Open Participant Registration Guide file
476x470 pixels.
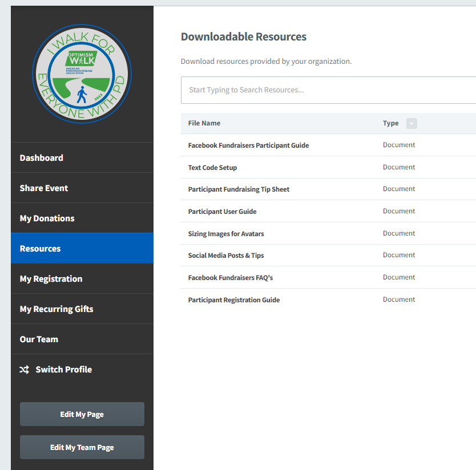click(x=234, y=300)
